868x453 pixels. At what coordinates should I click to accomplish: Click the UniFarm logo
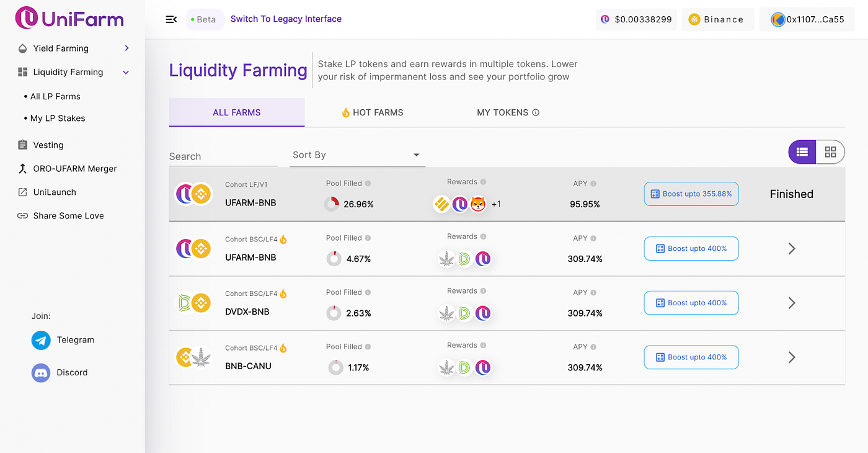69,18
